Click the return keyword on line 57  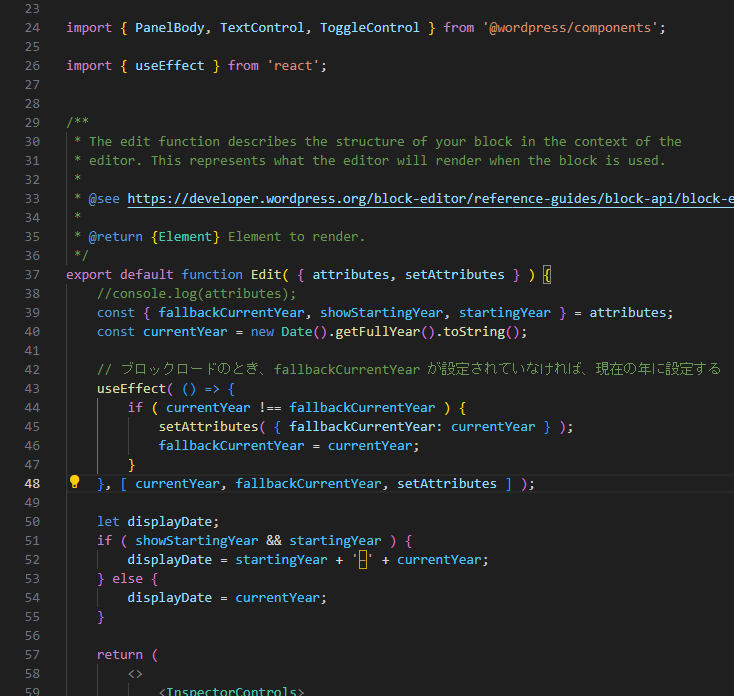120,654
